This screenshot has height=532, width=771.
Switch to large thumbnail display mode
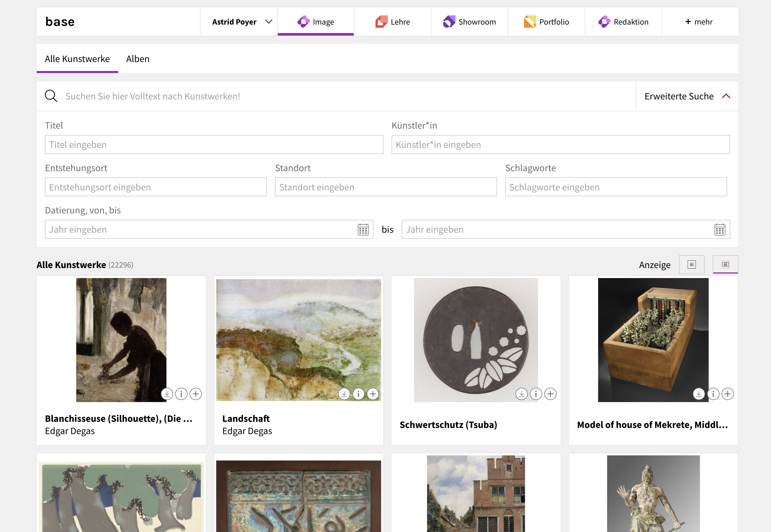click(725, 265)
